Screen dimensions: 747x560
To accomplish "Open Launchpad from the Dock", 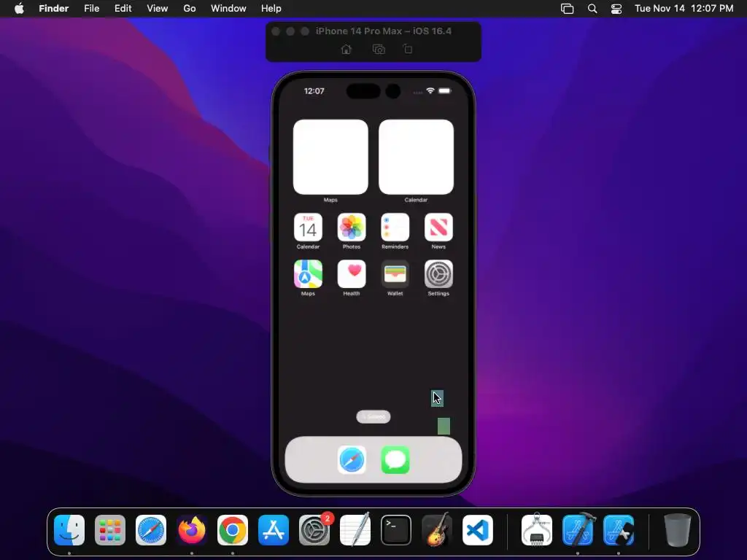I will tap(110, 530).
